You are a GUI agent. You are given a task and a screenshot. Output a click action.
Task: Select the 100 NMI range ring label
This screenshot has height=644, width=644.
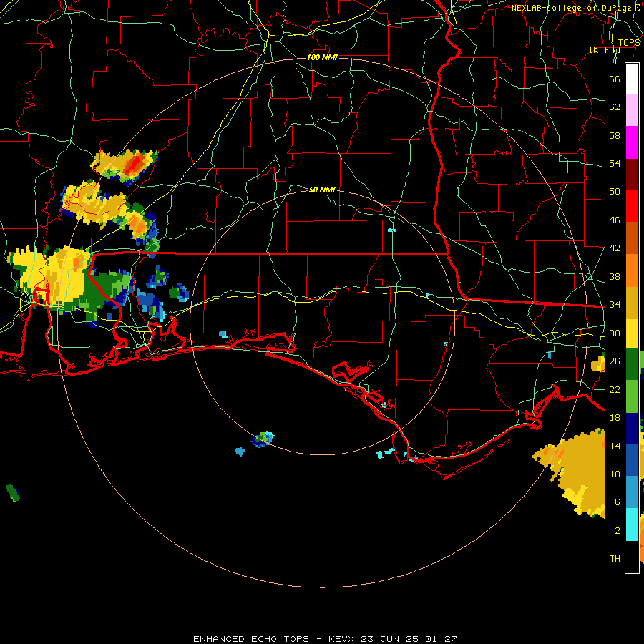322,57
